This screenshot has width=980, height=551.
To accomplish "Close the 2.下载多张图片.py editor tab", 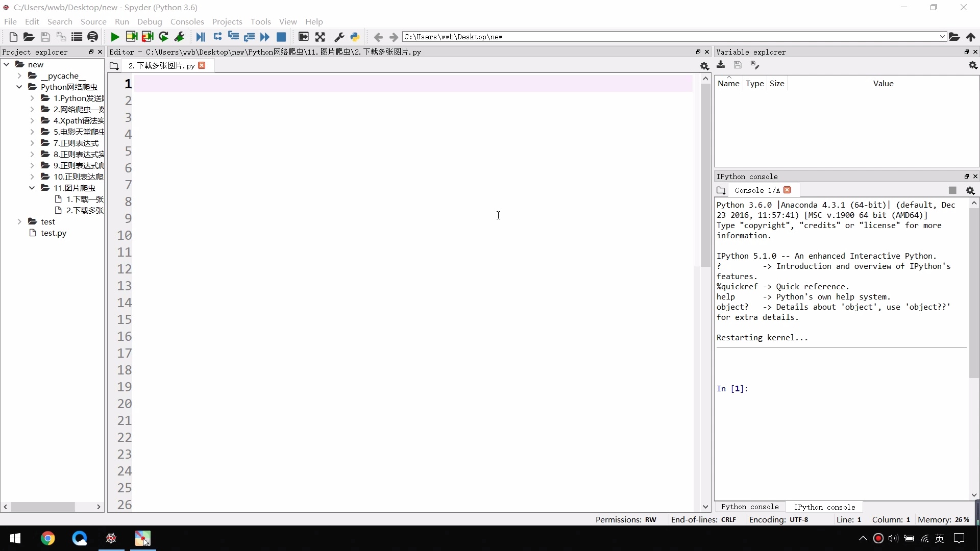I will (x=202, y=65).
